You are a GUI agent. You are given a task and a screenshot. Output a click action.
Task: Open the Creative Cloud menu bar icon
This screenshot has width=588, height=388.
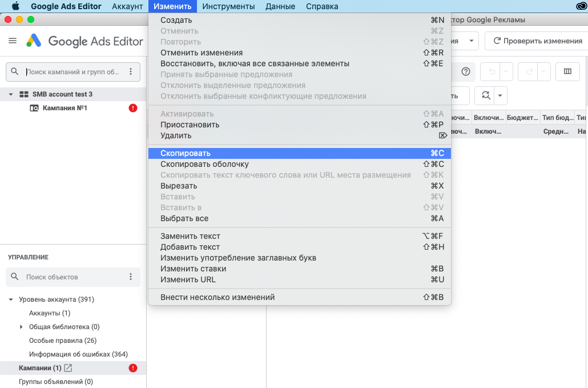(x=582, y=6)
